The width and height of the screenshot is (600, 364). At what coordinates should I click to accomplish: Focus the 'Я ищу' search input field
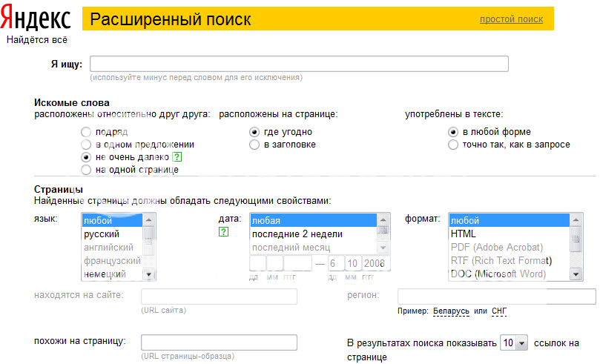click(x=299, y=64)
